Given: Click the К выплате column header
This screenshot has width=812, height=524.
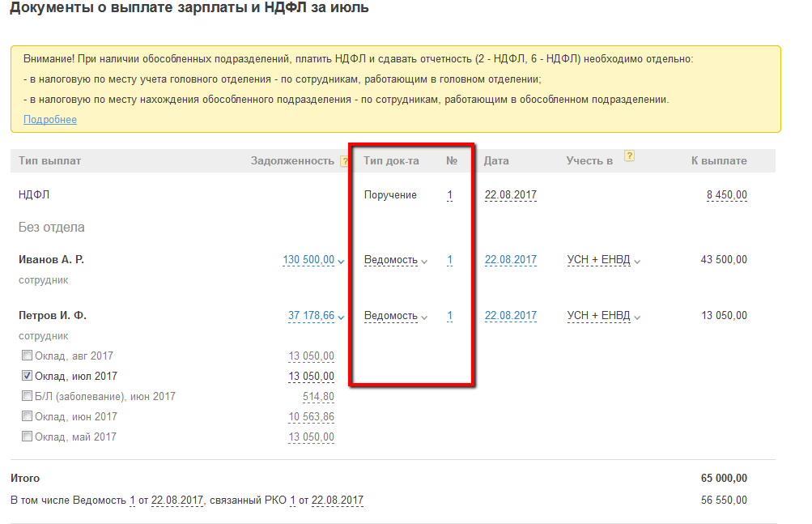Looking at the screenshot, I should click(719, 160).
